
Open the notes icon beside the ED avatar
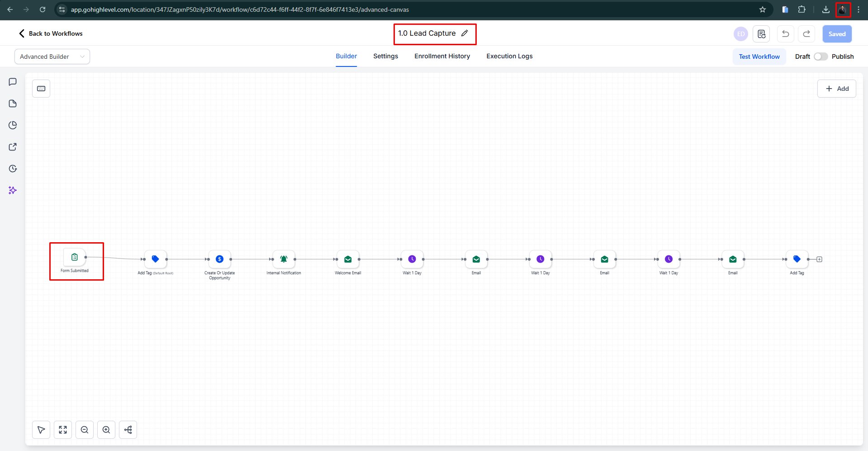point(761,34)
